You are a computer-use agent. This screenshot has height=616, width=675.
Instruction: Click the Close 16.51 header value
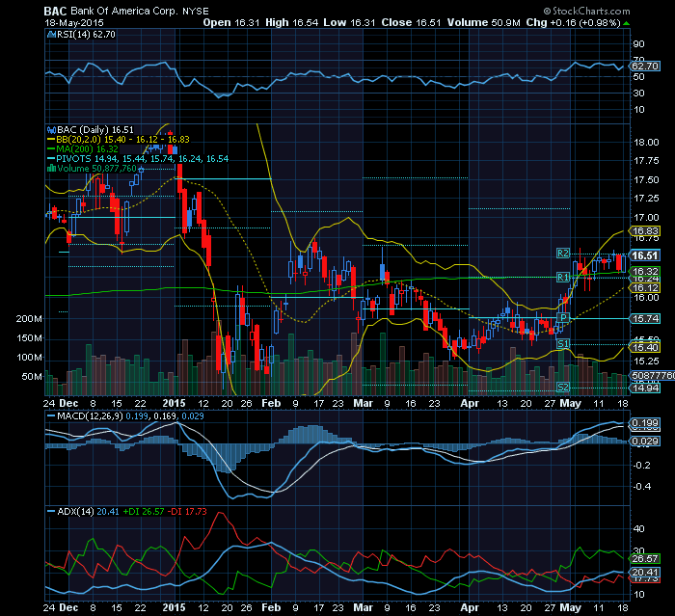coord(411,23)
